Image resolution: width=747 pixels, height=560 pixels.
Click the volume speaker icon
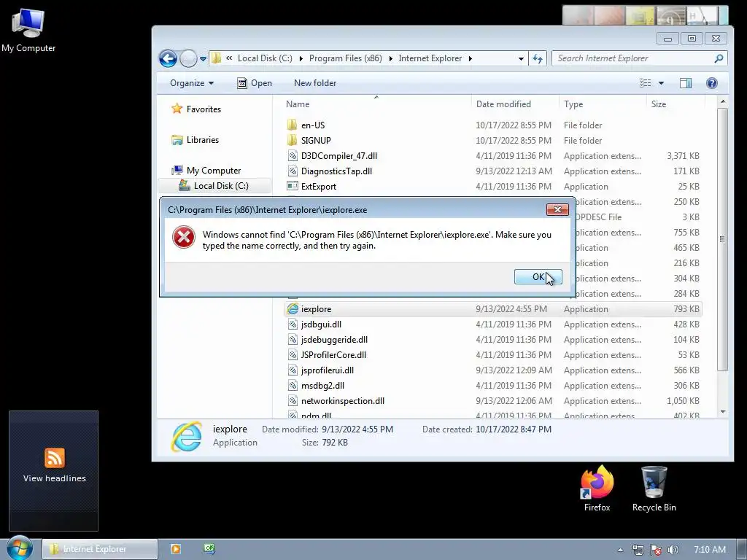(673, 550)
